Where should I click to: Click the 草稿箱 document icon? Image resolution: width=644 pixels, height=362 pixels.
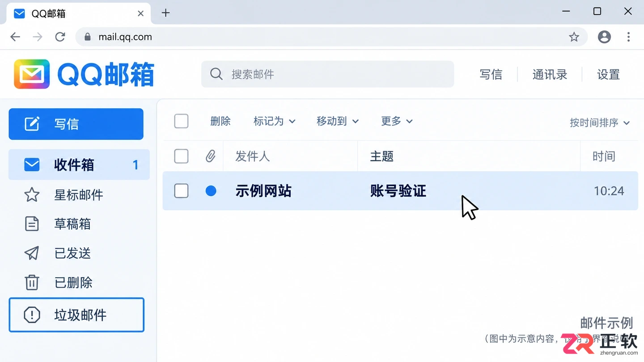point(32,223)
